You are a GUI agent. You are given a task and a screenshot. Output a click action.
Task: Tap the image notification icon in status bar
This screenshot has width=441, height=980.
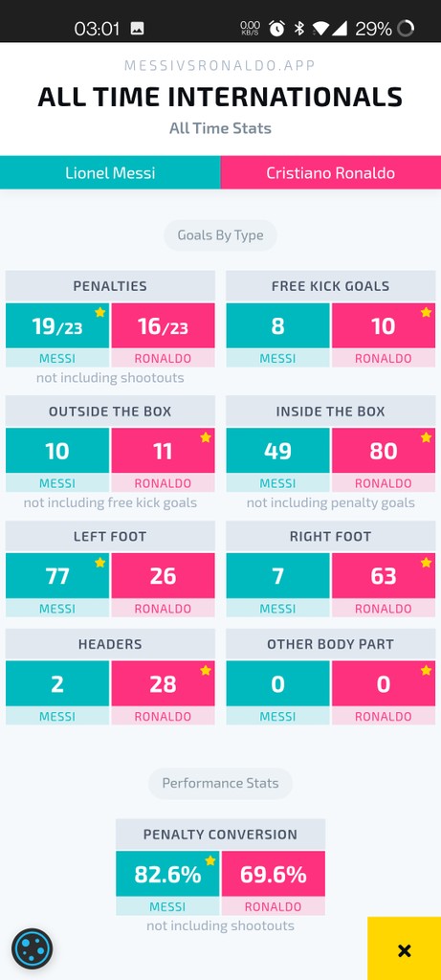pyautogui.click(x=138, y=28)
